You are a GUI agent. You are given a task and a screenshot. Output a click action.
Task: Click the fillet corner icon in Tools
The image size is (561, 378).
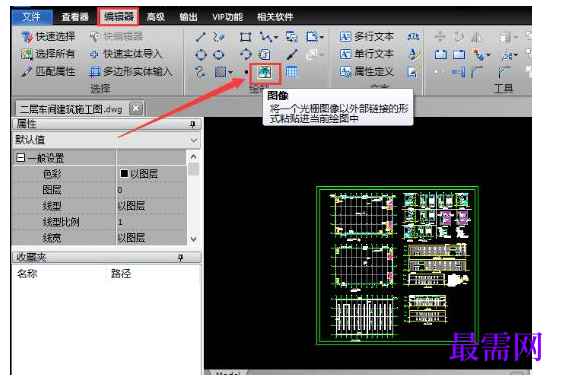[x=477, y=72]
